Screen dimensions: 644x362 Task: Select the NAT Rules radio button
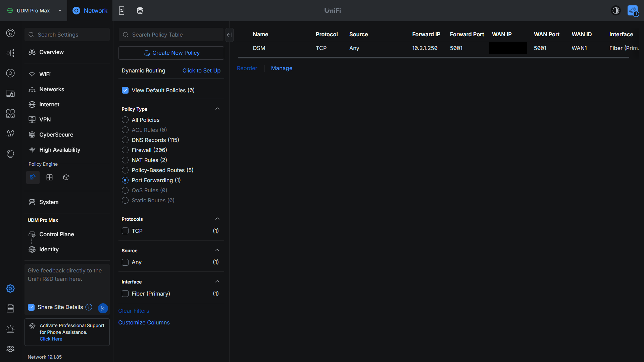tap(125, 160)
